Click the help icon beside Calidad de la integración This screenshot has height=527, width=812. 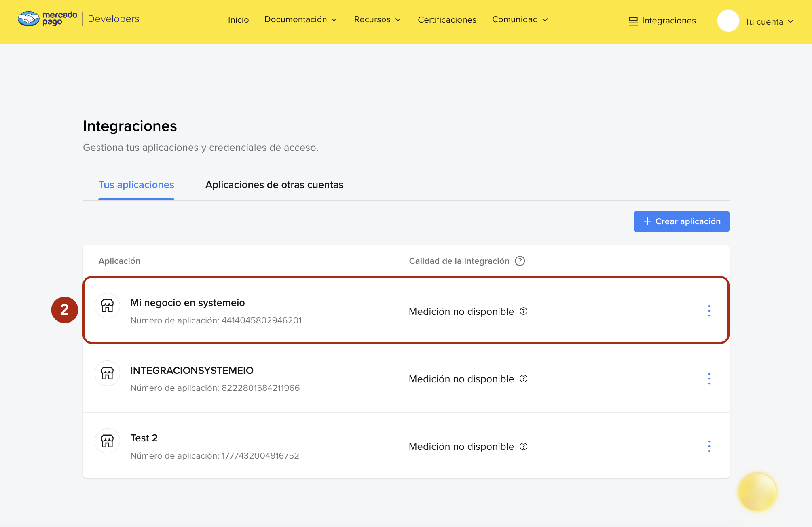(x=520, y=261)
